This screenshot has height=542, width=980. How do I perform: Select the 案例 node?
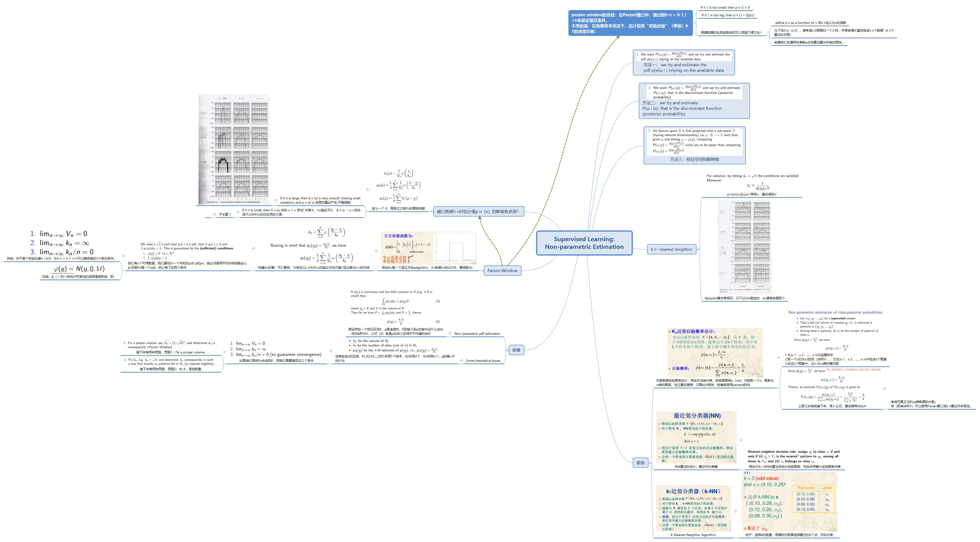click(x=641, y=463)
